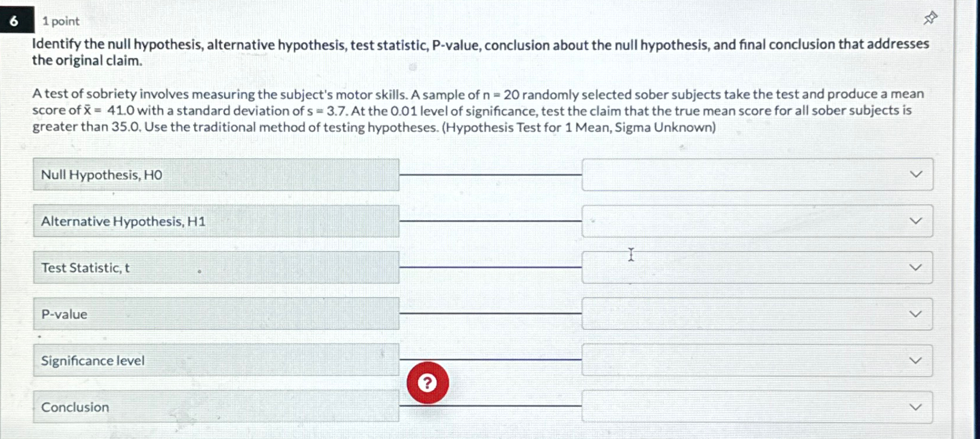
Task: Click the Conclusion label box
Action: [x=216, y=406]
